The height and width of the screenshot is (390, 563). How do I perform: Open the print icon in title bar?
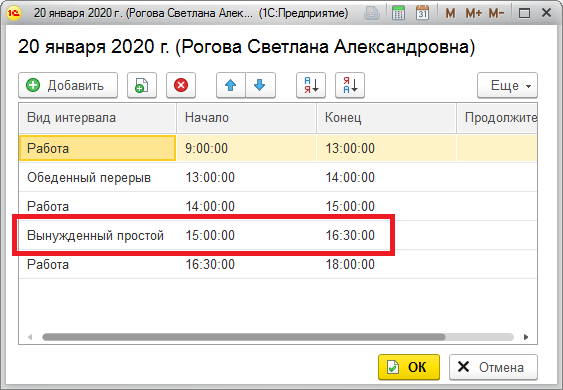pyautogui.click(x=372, y=13)
